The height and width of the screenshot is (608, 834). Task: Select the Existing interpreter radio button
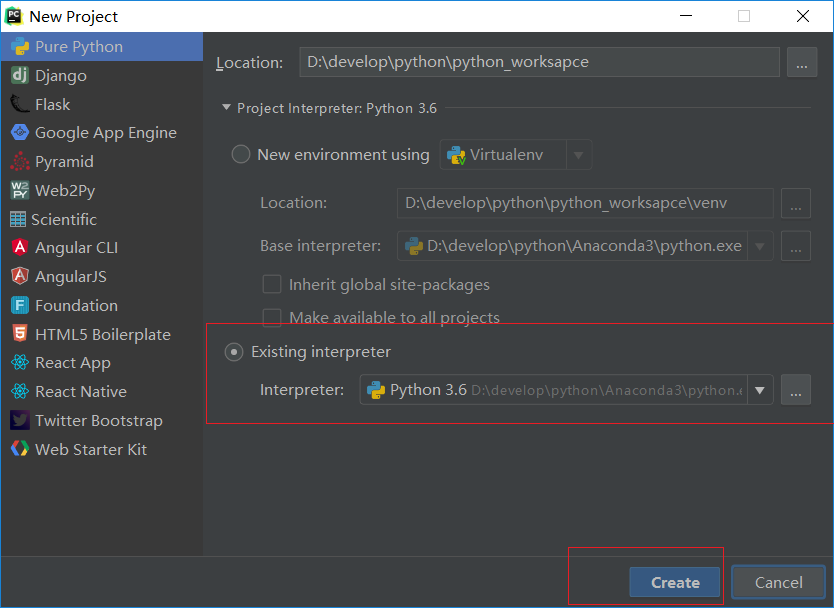pos(234,352)
